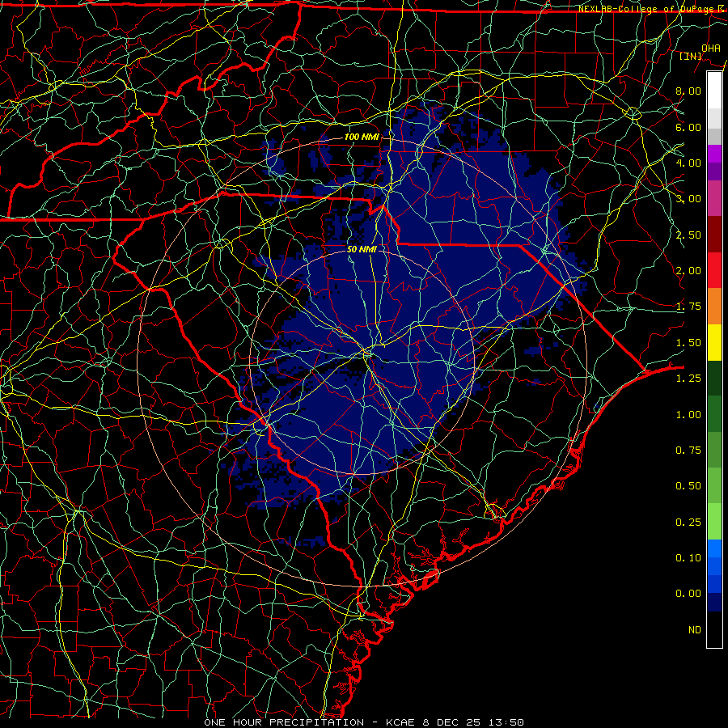Select the 50 NMI range ring label
728x728 pixels.
362,249
